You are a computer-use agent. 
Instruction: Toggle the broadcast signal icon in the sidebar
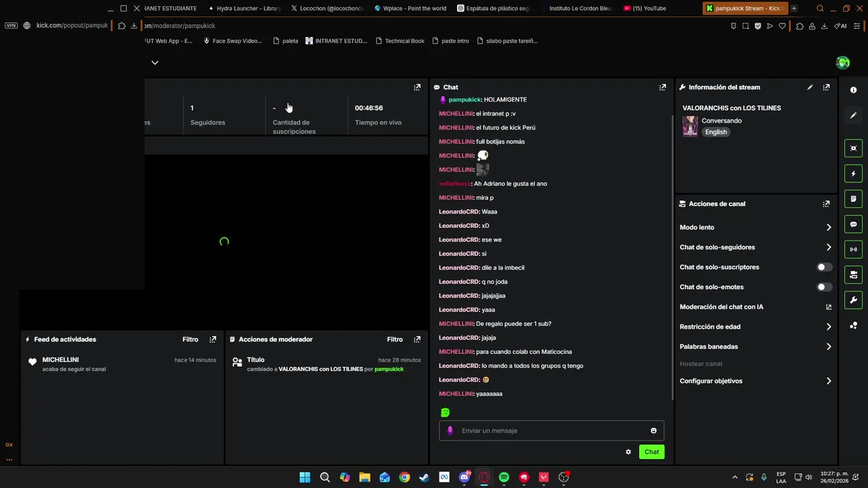pyautogui.click(x=853, y=249)
